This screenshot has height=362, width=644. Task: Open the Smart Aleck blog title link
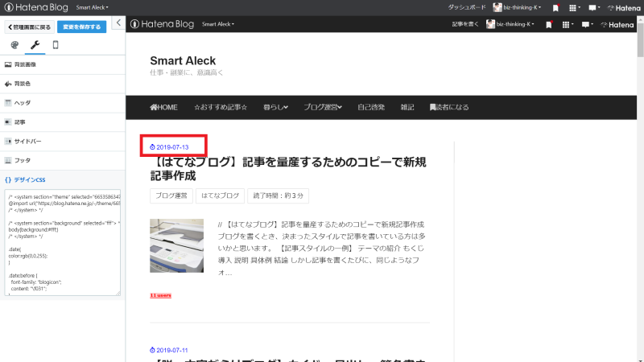[x=183, y=61]
